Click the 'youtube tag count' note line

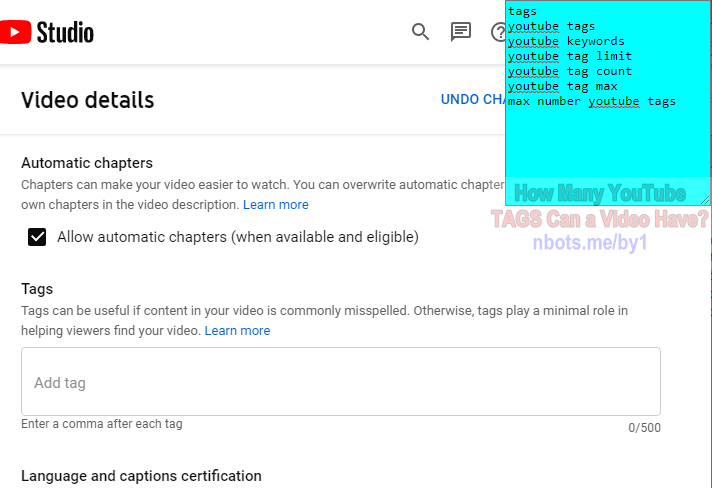[x=570, y=71]
